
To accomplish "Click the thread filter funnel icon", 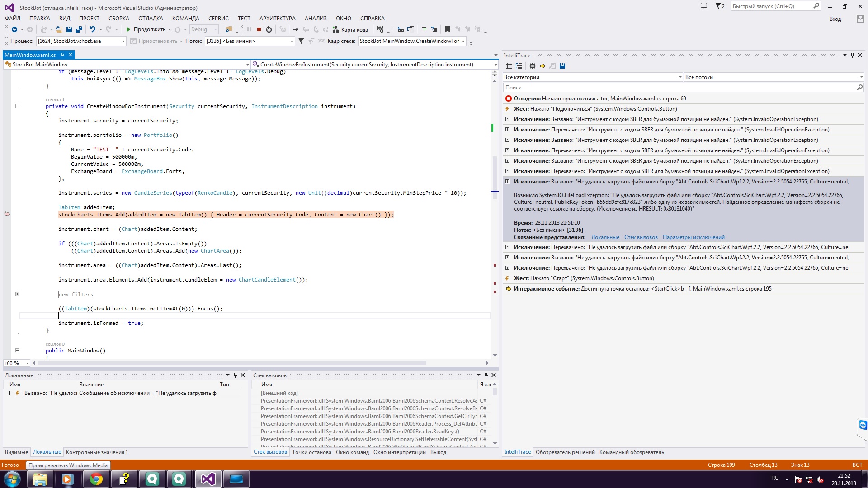I will 302,41.
